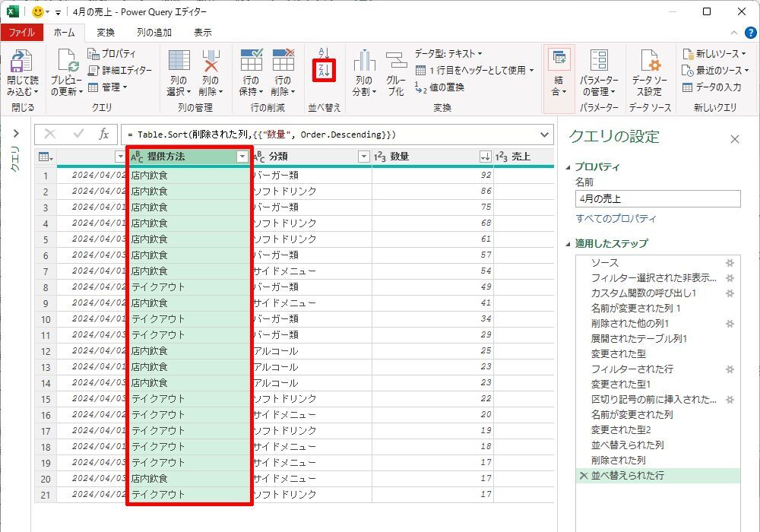Click the 名前 input field with 4月の売上
The width and height of the screenshot is (760, 532).
[657, 199]
